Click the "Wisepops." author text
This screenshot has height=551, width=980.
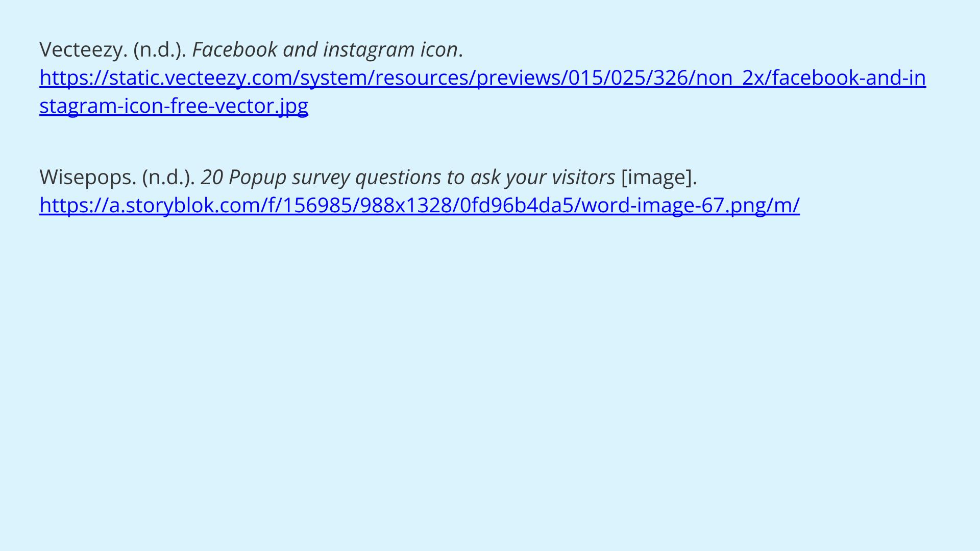(x=88, y=178)
